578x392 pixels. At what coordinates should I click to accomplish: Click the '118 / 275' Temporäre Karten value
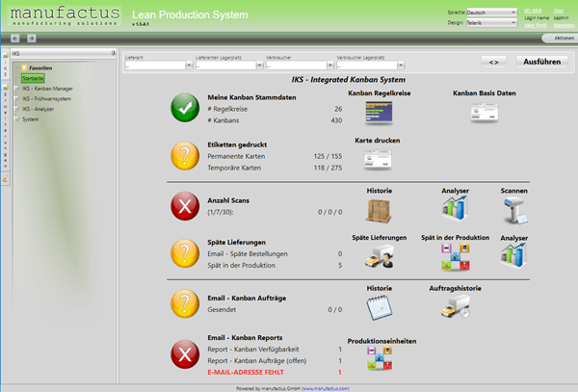coord(328,168)
